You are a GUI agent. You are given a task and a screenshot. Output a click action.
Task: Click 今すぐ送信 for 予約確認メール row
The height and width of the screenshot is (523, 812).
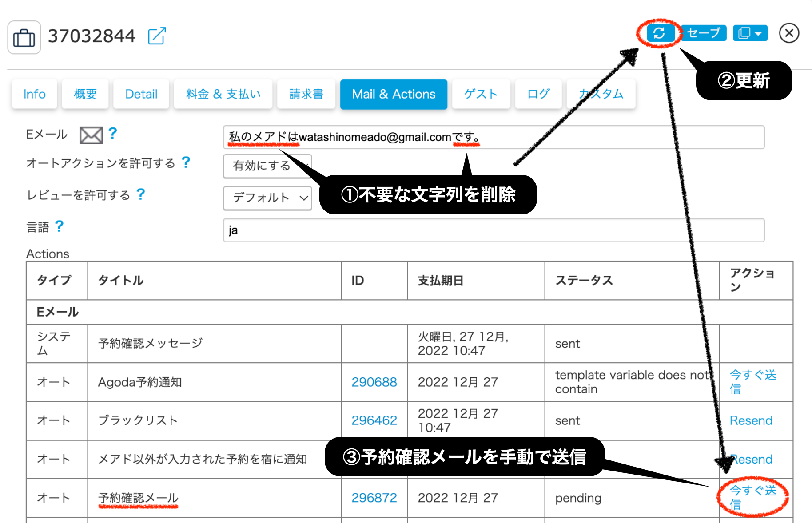tap(752, 497)
